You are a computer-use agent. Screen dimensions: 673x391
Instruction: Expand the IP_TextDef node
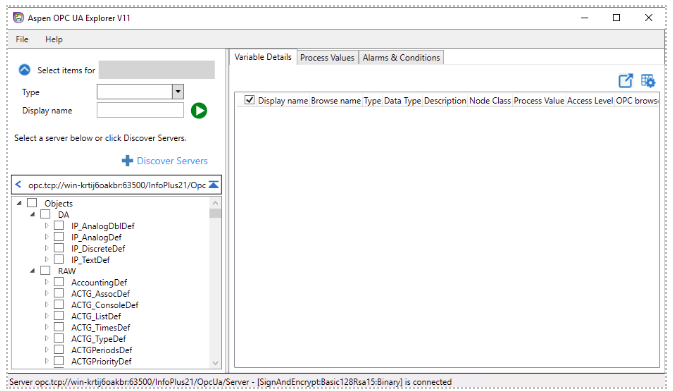[46, 259]
